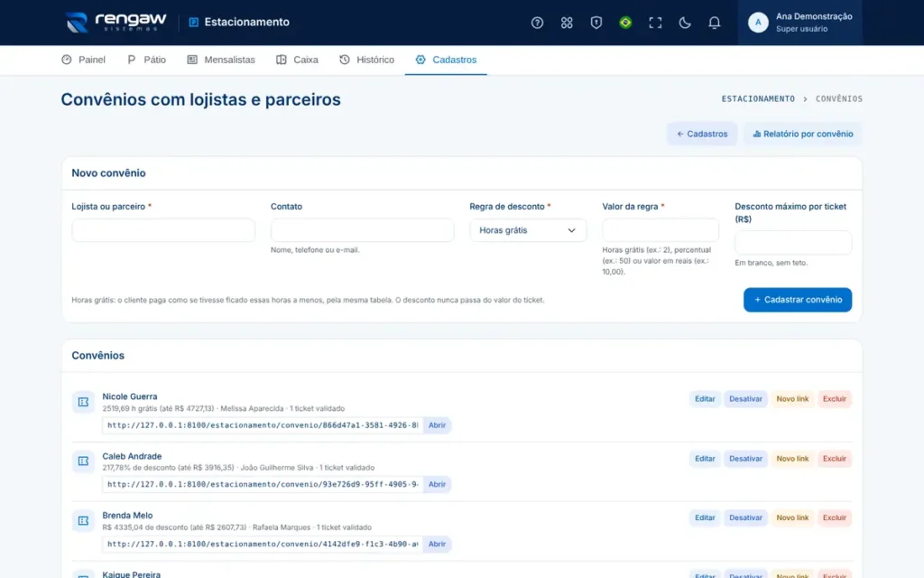Click Brenda Melo ticket icon
The image size is (924, 578).
coord(83,521)
